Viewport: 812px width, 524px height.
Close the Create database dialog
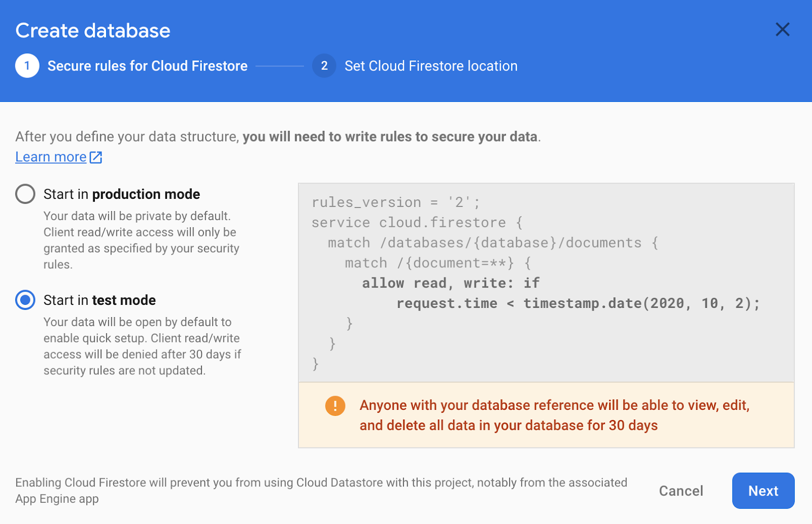pos(782,30)
